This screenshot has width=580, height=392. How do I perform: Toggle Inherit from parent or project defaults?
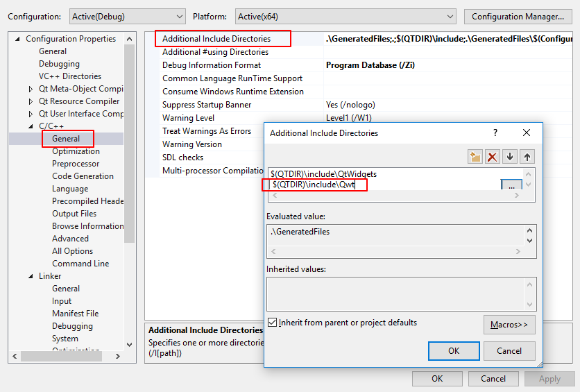pos(273,323)
